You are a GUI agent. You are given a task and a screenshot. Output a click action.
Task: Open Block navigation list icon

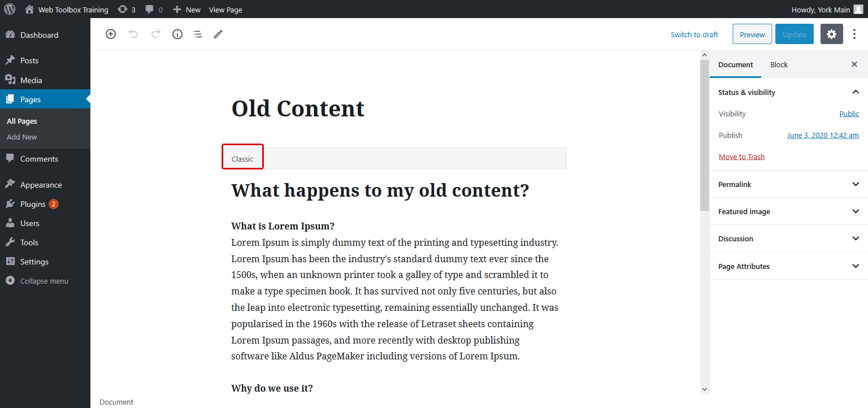(198, 34)
